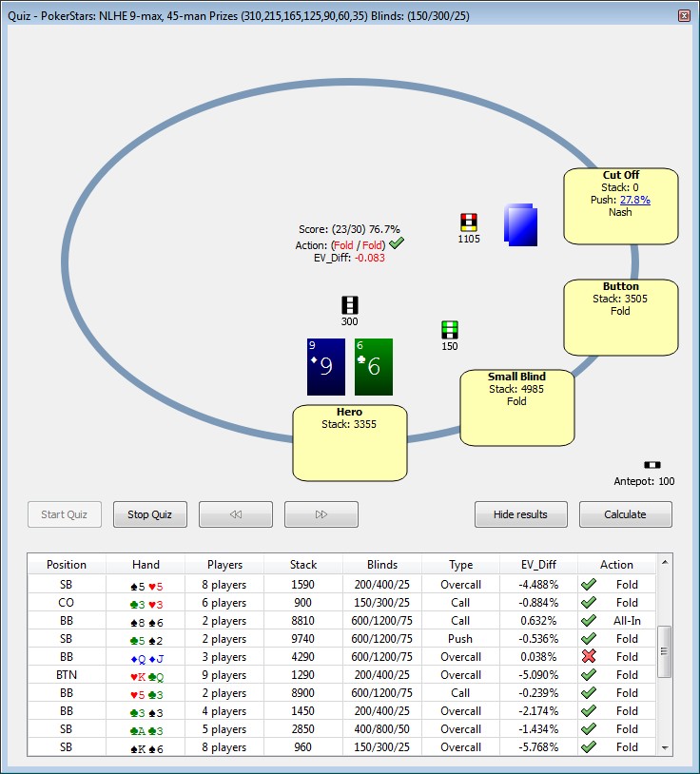This screenshot has width=700, height=774.
Task: Select the A♣3♣ hand row
Action: point(342,729)
